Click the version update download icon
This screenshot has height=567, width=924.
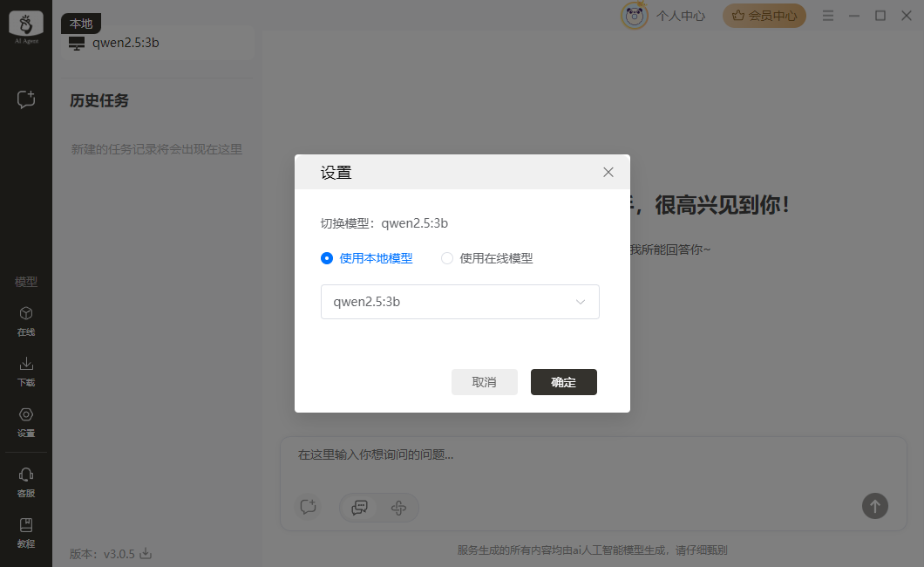point(146,553)
